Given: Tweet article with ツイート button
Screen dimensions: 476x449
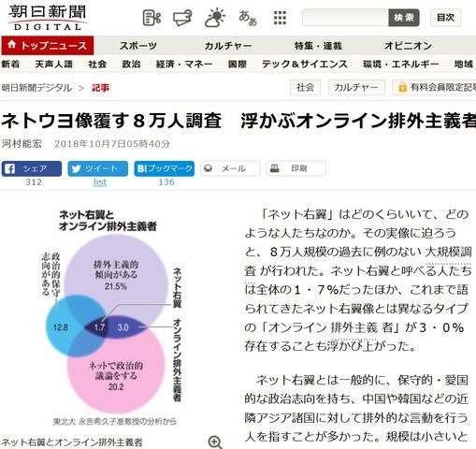Looking at the screenshot, I should pos(98,168).
